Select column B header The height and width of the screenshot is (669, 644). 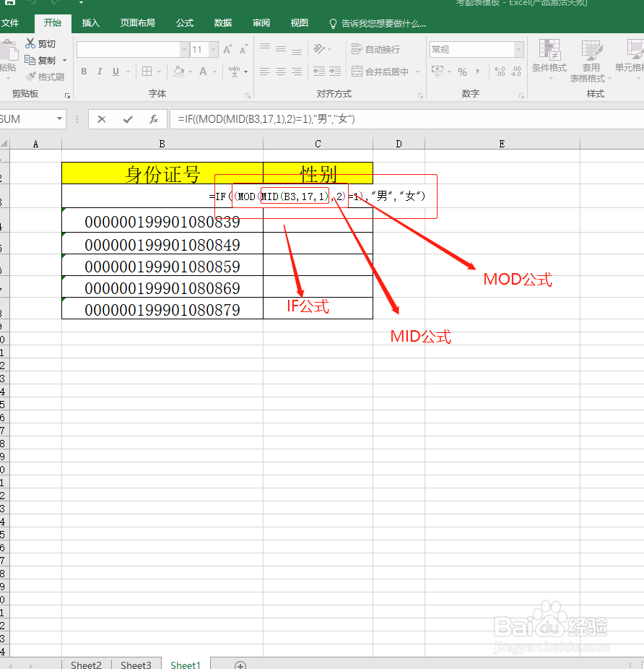pos(162,144)
